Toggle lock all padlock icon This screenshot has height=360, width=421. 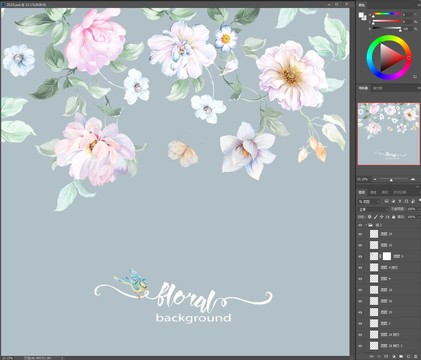pyautogui.click(x=394, y=217)
